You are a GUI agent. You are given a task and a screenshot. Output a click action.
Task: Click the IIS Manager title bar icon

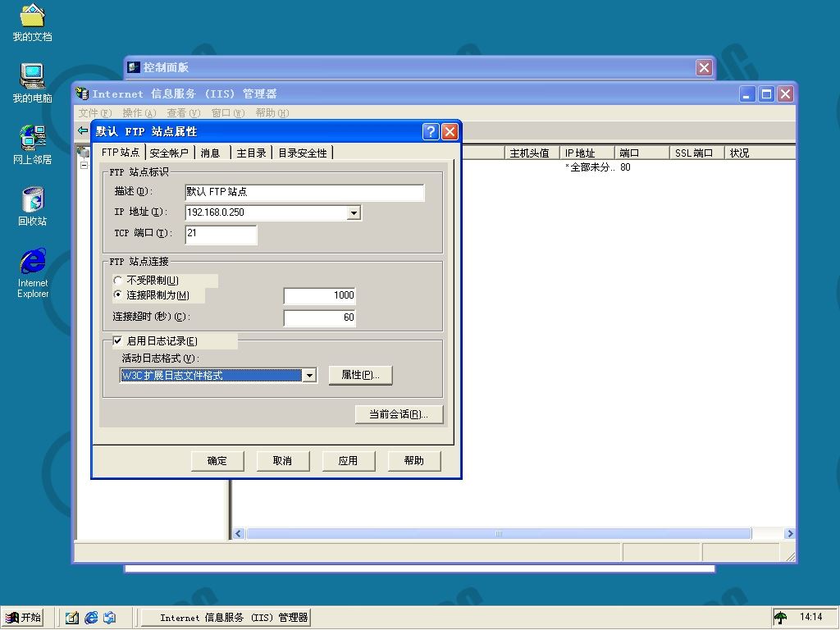coord(81,94)
